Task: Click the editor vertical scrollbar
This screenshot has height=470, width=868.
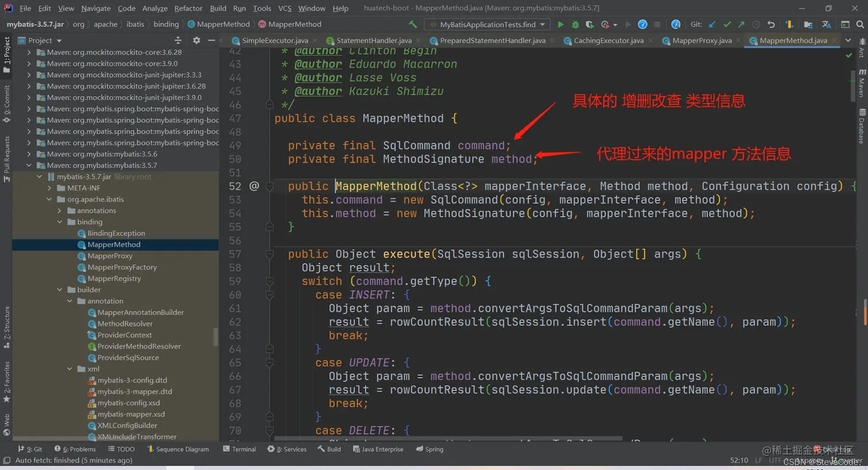Action: (x=852, y=85)
